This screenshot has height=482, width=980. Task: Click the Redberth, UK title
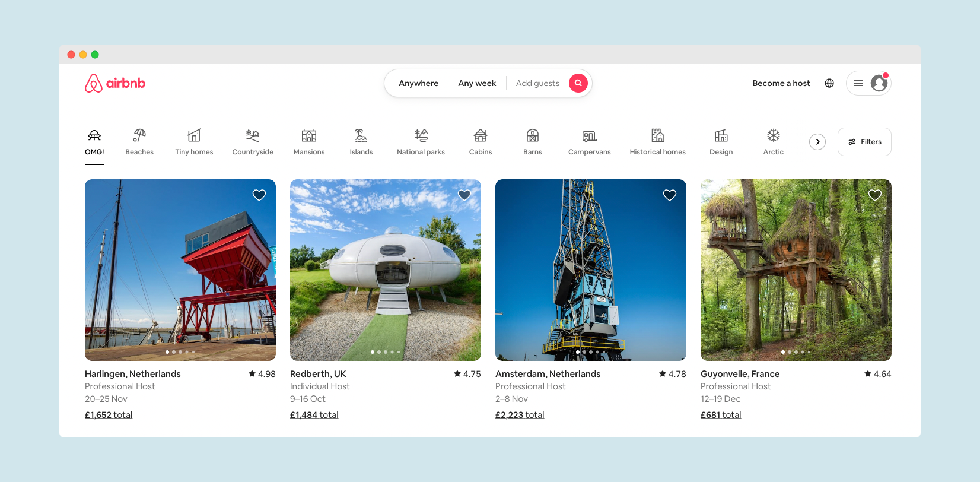(x=318, y=374)
